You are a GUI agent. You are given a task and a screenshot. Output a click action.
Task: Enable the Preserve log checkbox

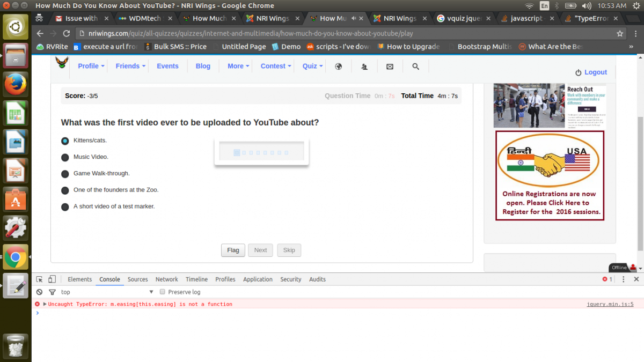[x=163, y=292]
